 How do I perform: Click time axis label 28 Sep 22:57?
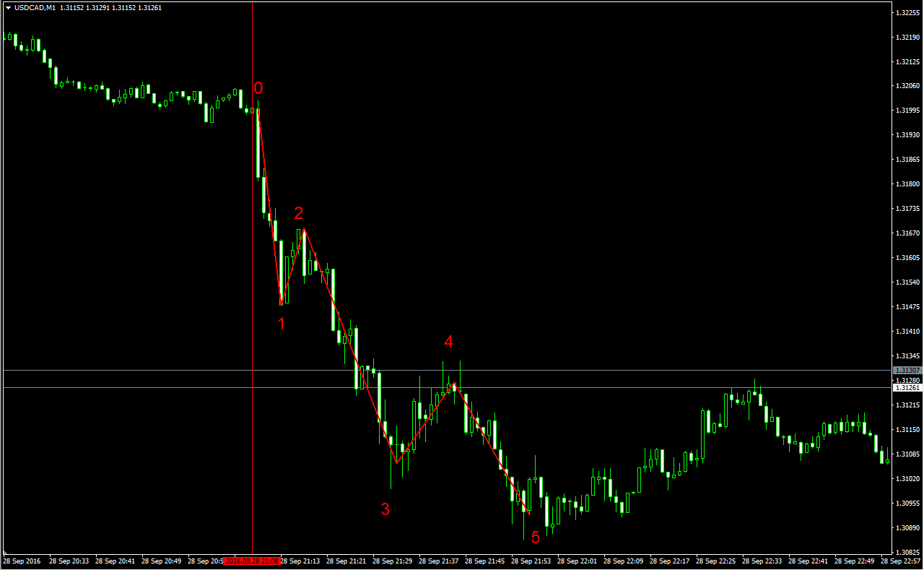pyautogui.click(x=901, y=561)
